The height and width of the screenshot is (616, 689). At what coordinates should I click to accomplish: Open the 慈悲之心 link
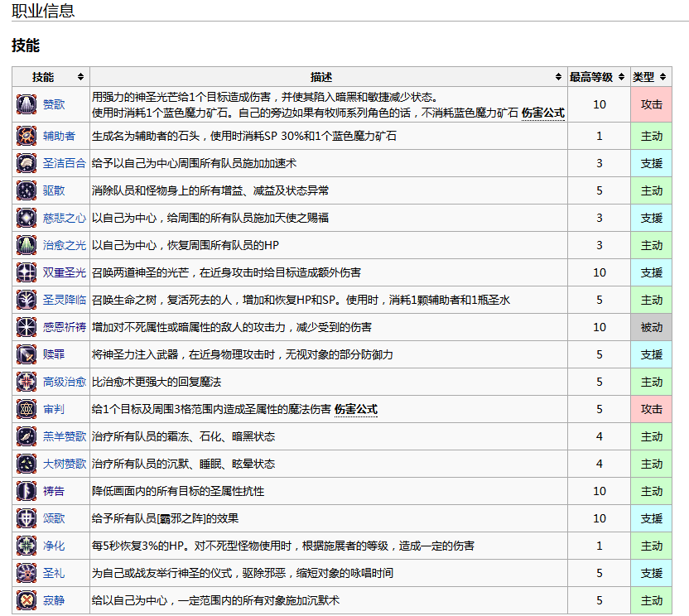[64, 218]
